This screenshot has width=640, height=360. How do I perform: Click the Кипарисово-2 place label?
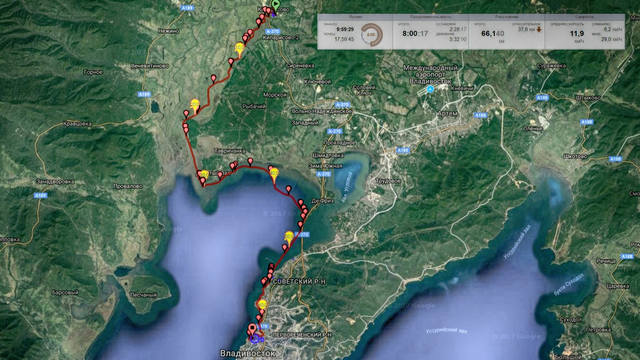point(281,38)
